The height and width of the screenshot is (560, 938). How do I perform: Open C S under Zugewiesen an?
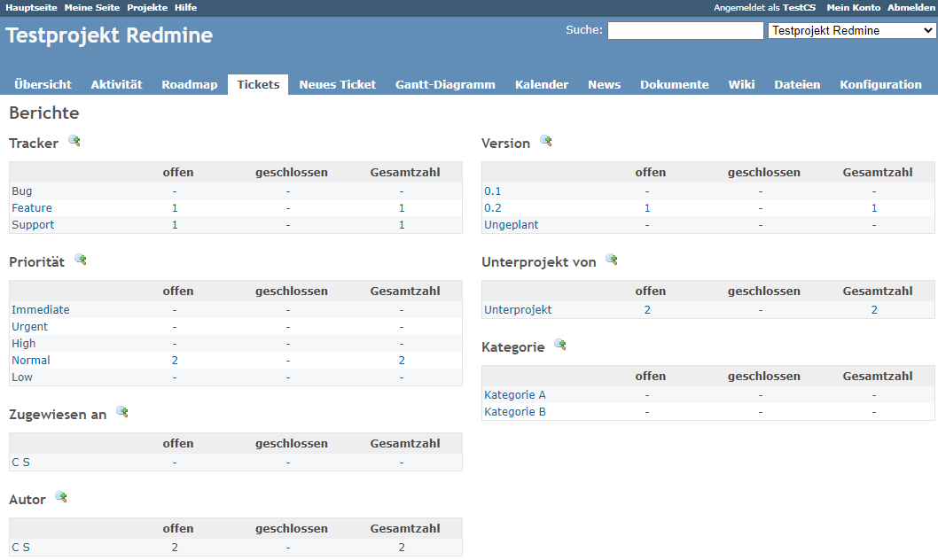pyautogui.click(x=21, y=462)
